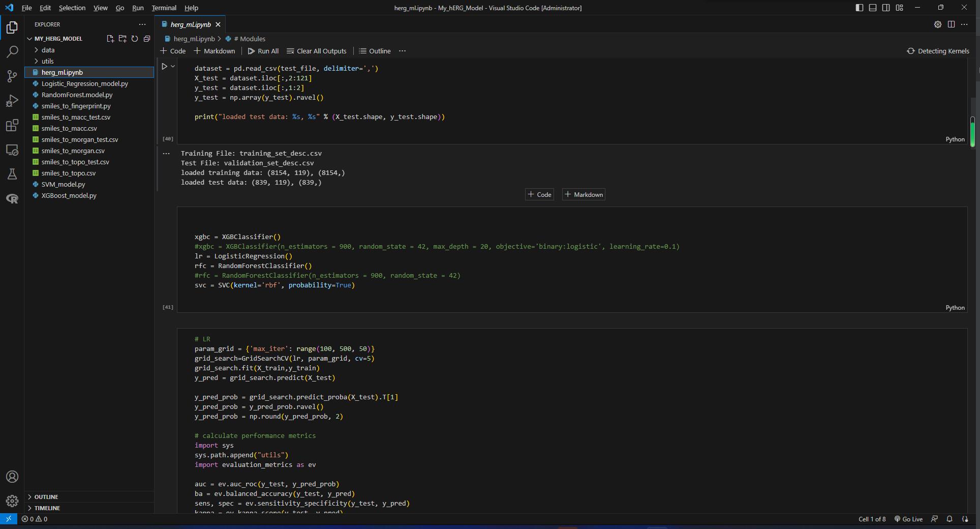The height and width of the screenshot is (529, 980).
Task: Add Code cell from notebook toolbar
Action: tap(173, 51)
